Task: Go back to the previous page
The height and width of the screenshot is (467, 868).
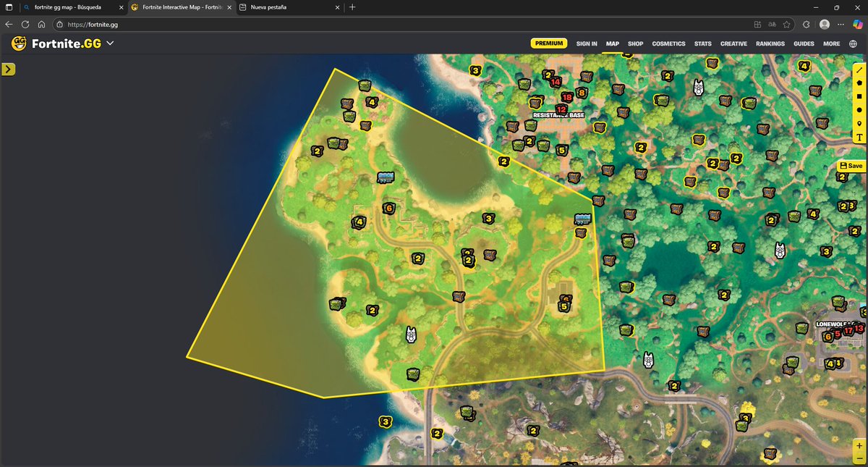Action: [9, 24]
